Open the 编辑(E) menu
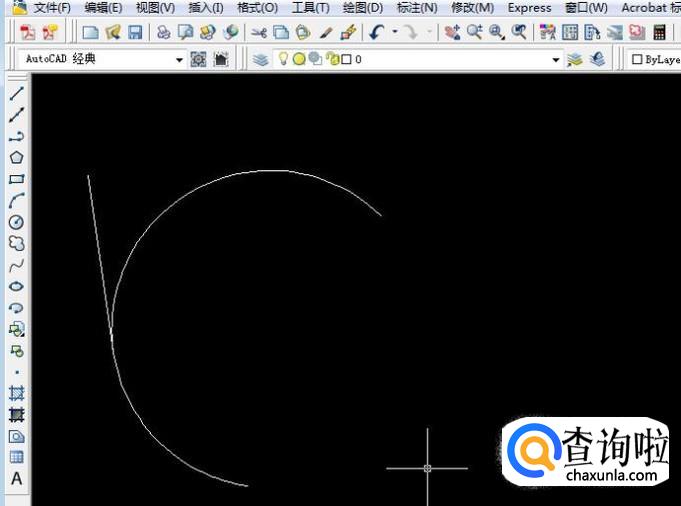The image size is (681, 506). (x=103, y=8)
